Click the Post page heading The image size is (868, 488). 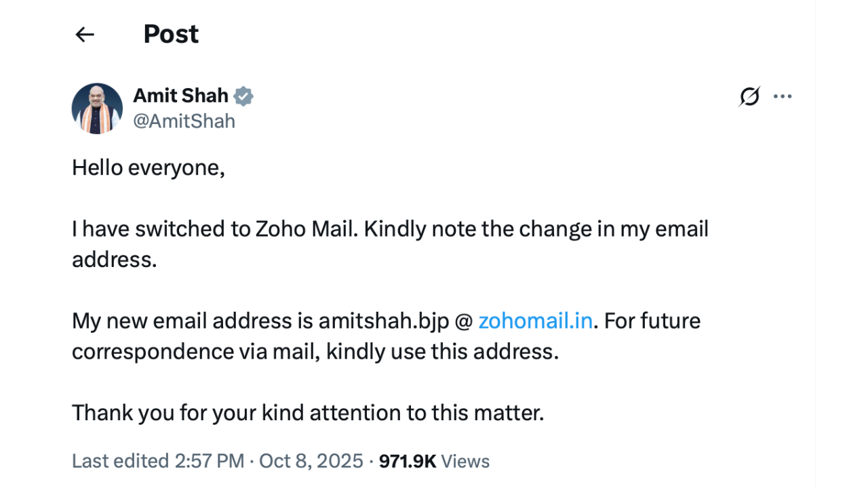(x=171, y=35)
